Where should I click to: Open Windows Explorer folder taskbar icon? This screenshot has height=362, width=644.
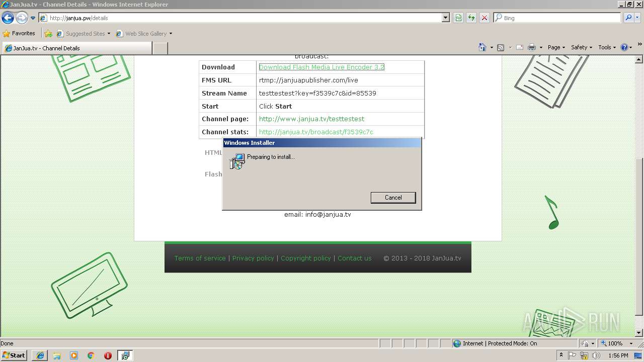pos(57,355)
